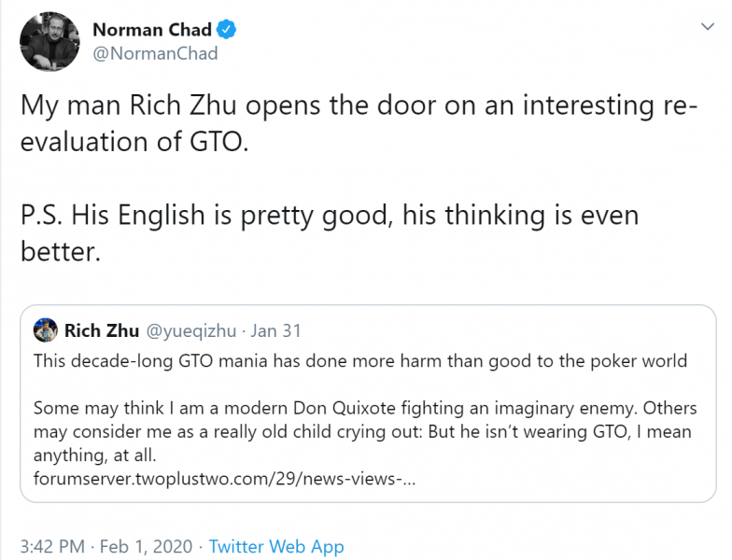Open Rich Zhu's name in quoted tweet
Screen dimensions: 732x560
(100, 330)
